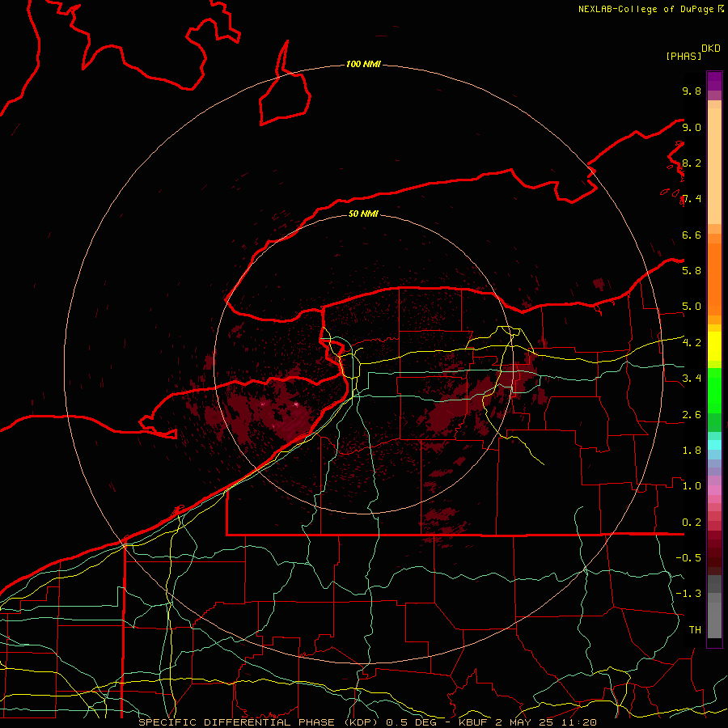728x728 pixels.
Task: Click the cyan band in the color bar
Action: [x=714, y=445]
